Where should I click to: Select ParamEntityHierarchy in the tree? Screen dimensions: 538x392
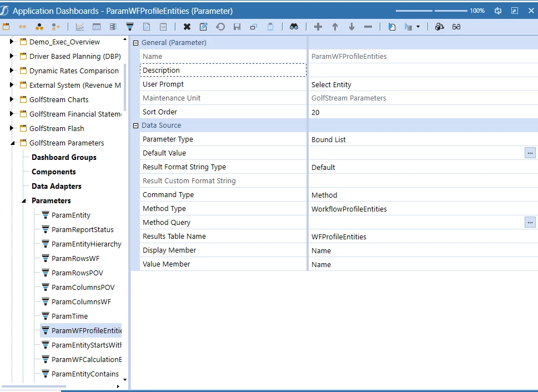[86, 244]
